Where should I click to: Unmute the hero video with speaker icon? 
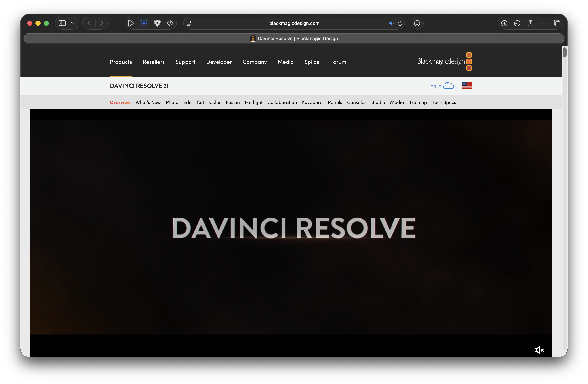(539, 350)
